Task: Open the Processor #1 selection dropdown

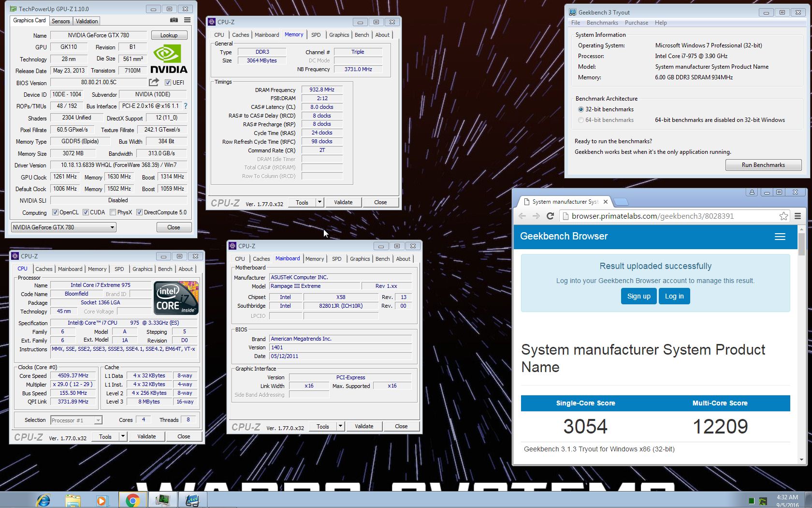Action: pos(76,420)
